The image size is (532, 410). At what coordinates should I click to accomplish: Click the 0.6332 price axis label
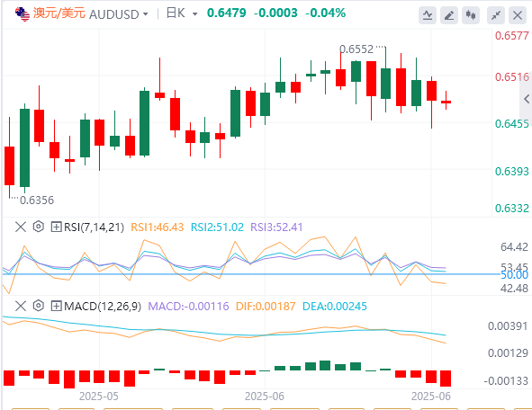click(511, 208)
